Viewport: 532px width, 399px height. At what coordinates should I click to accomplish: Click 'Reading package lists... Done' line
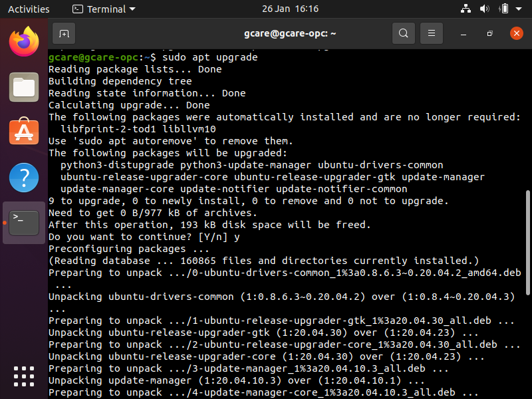[x=135, y=69]
